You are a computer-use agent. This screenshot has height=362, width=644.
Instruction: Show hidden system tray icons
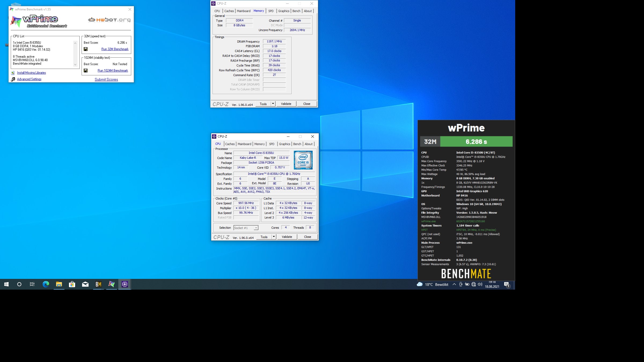tap(454, 284)
